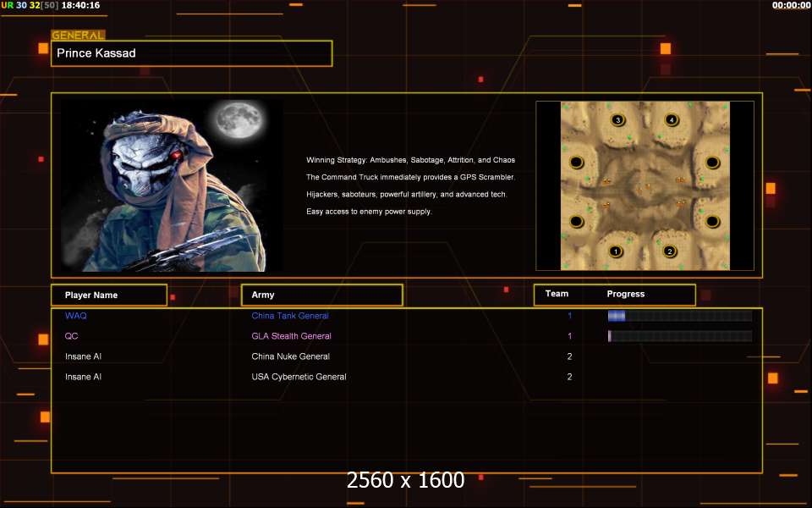
Task: Click the Progress column header
Action: pyautogui.click(x=626, y=295)
